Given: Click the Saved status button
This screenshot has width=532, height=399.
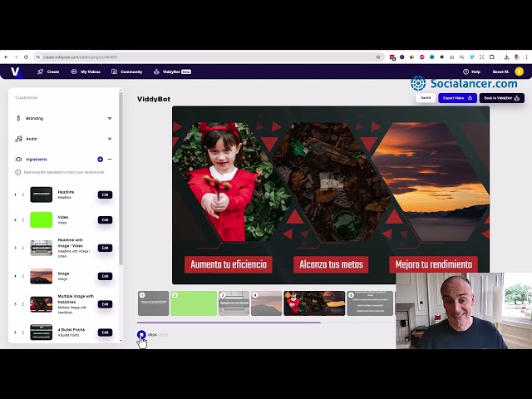Looking at the screenshot, I should pos(426,98).
